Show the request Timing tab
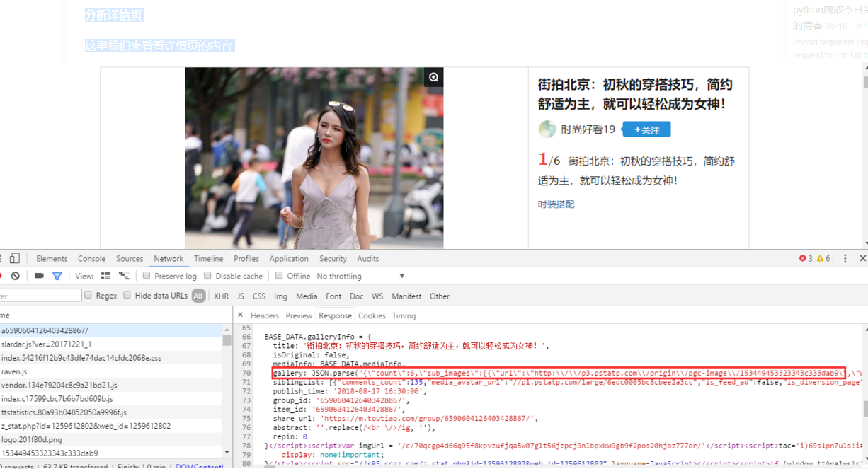Image resolution: width=868 pixels, height=469 pixels. pyautogui.click(x=404, y=315)
